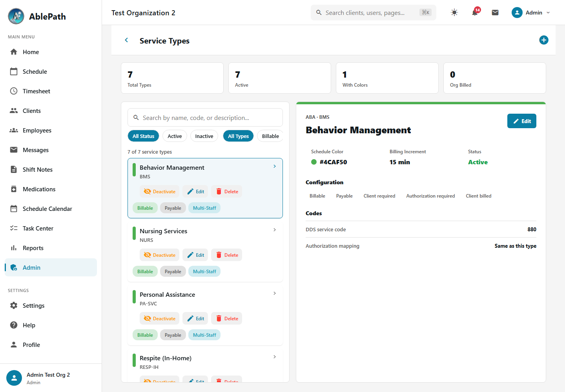
Task: Expand Respite (In-Home) row chevron
Action: tap(275, 357)
